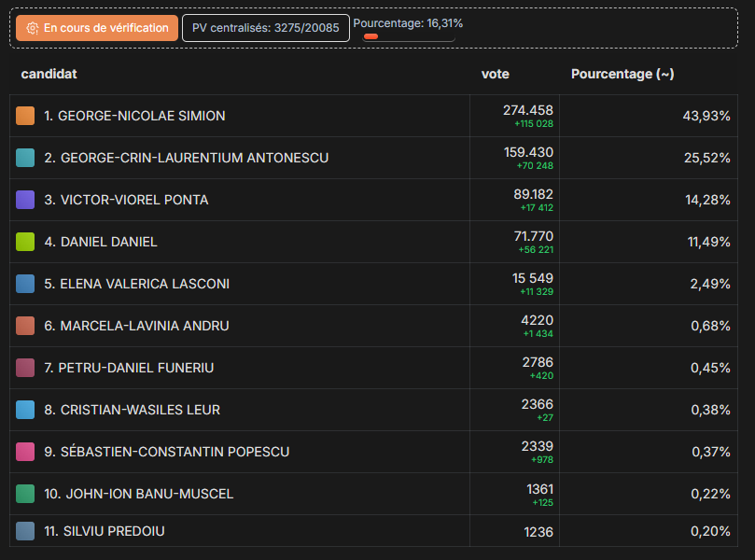Viewport: 755px width, 560px height.
Task: Click the salmon swatch for Marcela-Lavinia Andru
Action: pyautogui.click(x=25, y=326)
